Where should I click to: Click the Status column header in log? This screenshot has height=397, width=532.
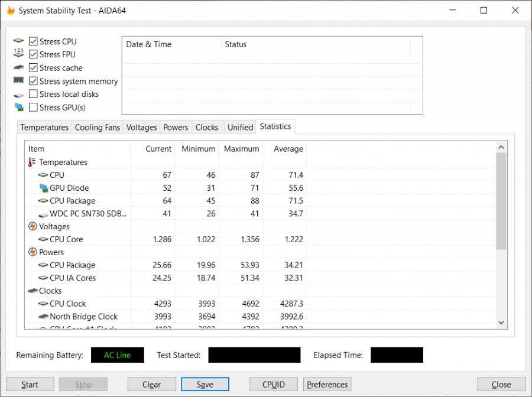tap(316, 44)
